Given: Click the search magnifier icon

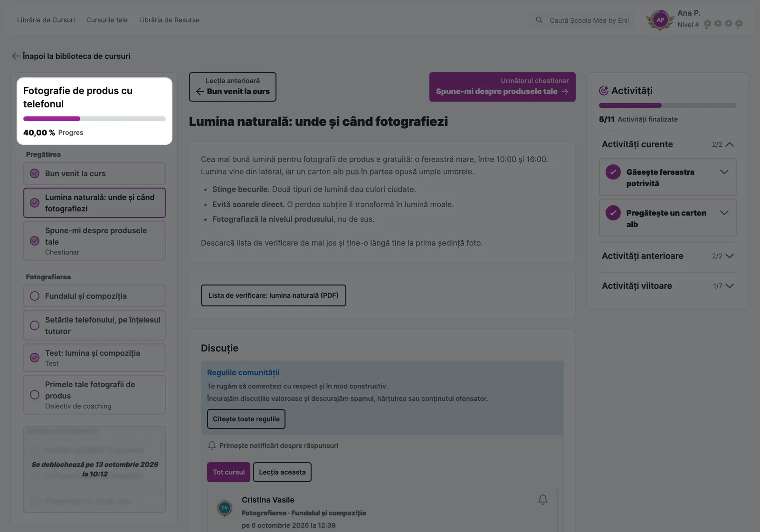Looking at the screenshot, I should point(539,20).
